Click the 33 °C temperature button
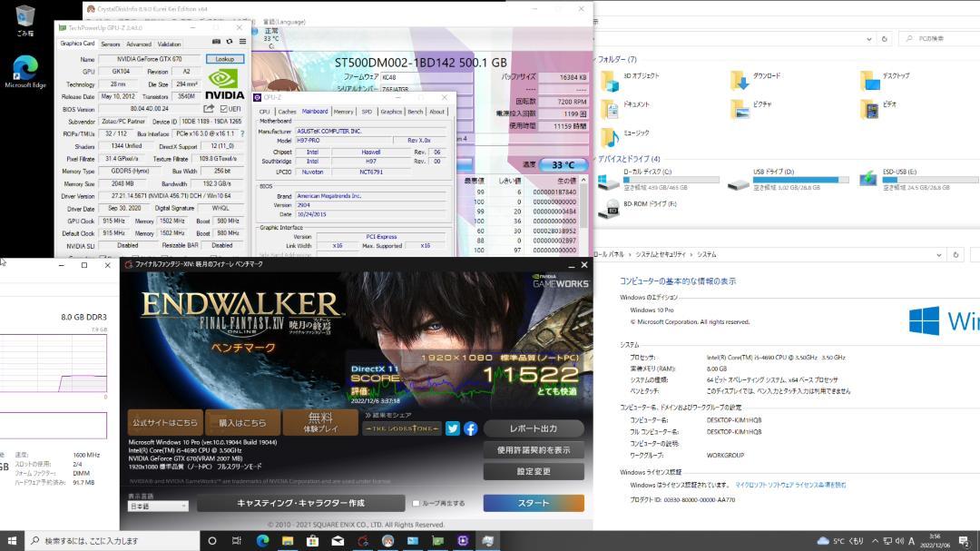Viewport: 980px width, 551px height. point(563,165)
